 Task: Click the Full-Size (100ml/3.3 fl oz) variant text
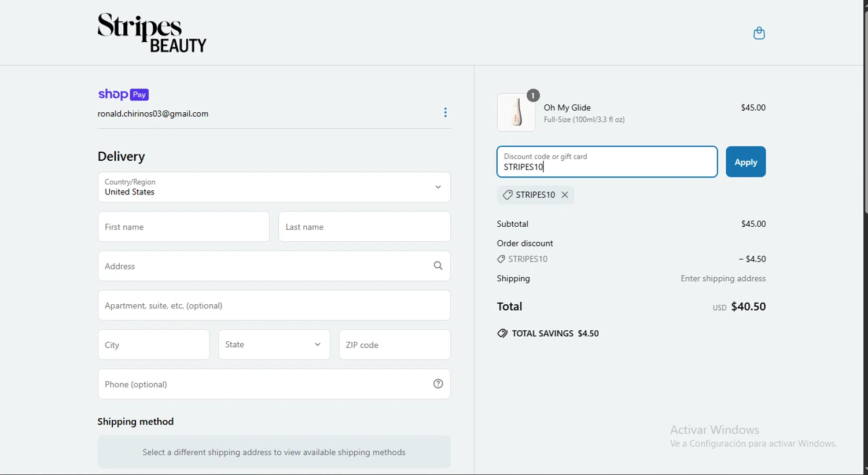click(584, 120)
